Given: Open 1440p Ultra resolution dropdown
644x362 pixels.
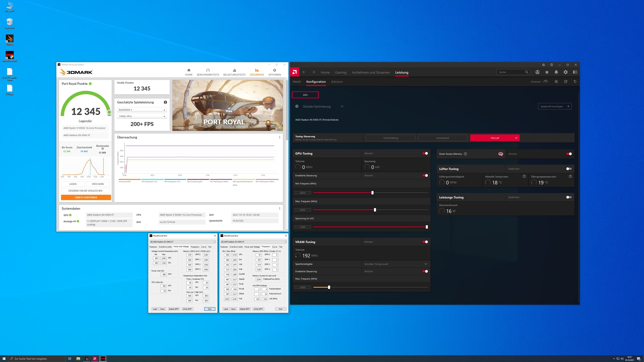Looking at the screenshot, I should 142,116.
